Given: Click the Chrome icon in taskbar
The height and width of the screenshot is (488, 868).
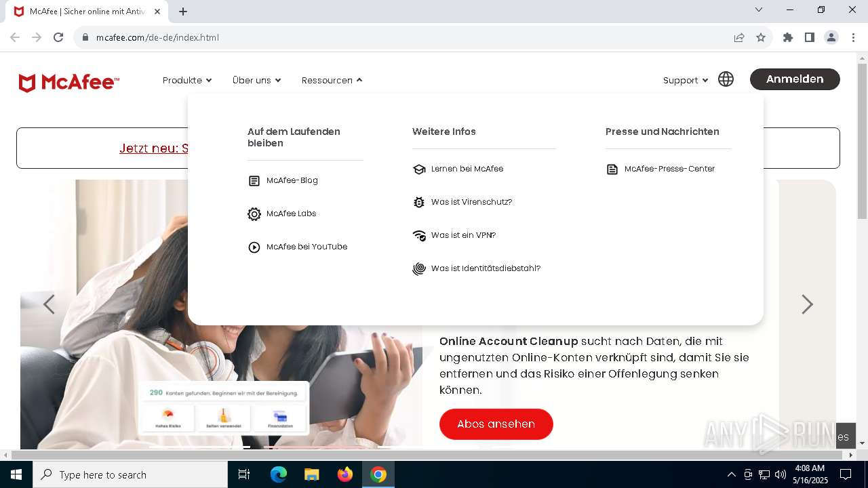Looking at the screenshot, I should (378, 474).
